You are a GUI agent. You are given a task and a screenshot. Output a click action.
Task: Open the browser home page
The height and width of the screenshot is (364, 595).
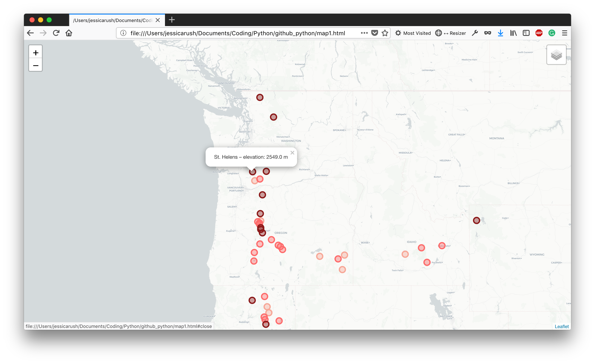coord(69,33)
